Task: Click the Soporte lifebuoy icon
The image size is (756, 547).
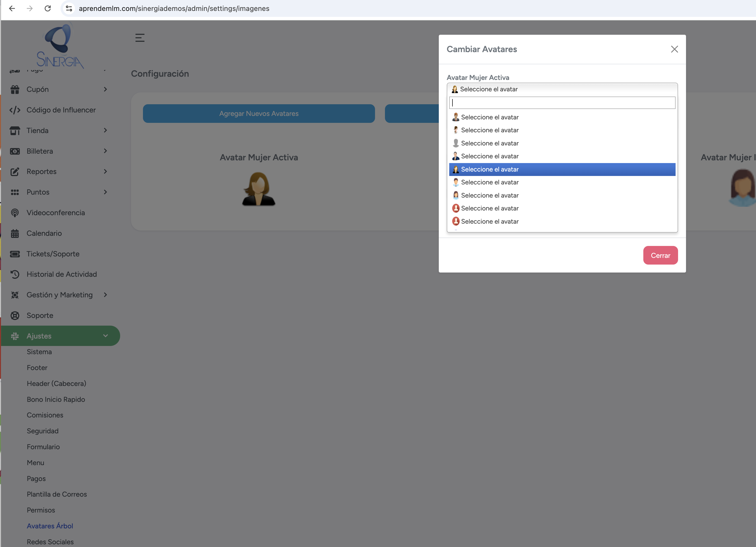Action: [15, 315]
